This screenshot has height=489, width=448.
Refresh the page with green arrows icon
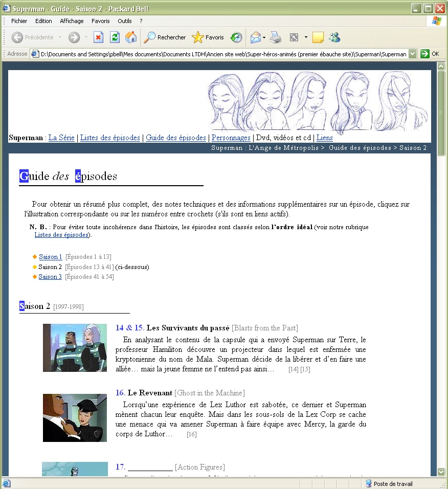click(x=115, y=37)
